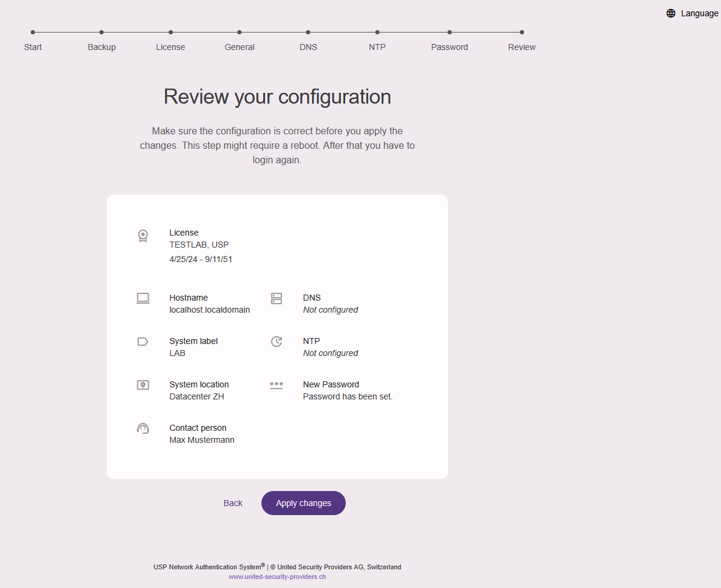Click the Apply changes button
Viewport: 721px width, 588px height.
(303, 503)
